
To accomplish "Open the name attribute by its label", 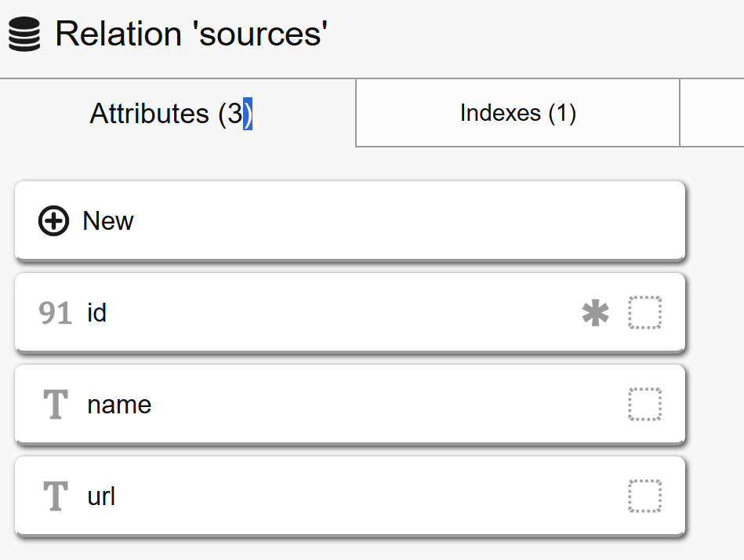I will (119, 405).
